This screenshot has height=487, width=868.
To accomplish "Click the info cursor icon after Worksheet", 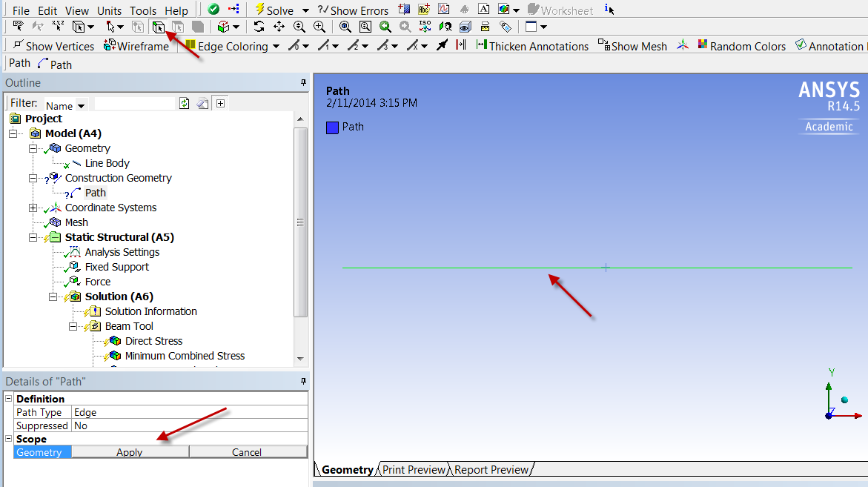I will [x=609, y=10].
